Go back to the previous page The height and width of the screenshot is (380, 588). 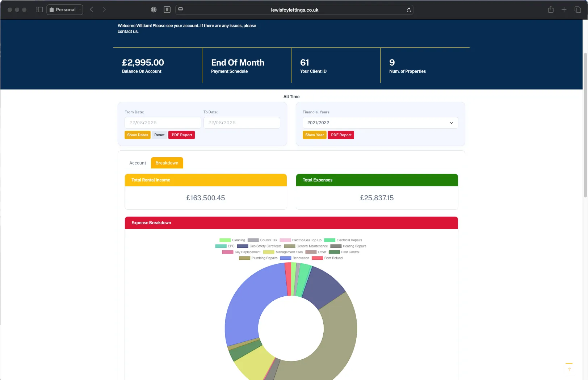[x=91, y=10]
